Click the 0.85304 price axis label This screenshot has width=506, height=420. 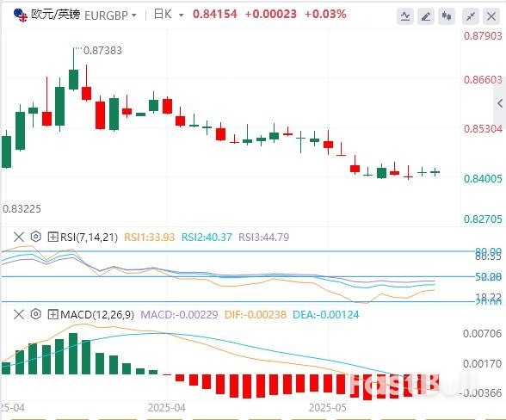tap(483, 129)
